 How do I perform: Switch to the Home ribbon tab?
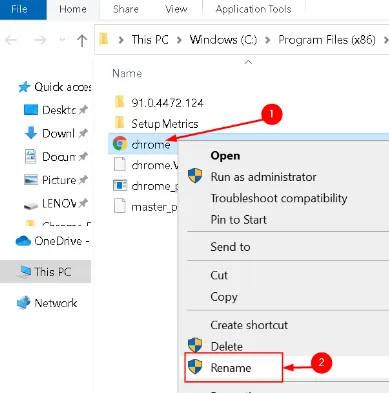pos(73,9)
